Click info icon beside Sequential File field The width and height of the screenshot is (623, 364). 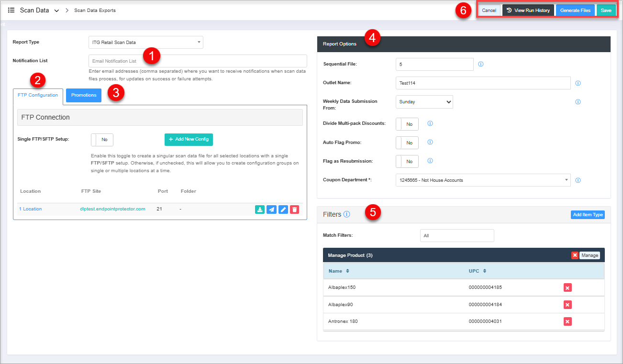(x=481, y=64)
